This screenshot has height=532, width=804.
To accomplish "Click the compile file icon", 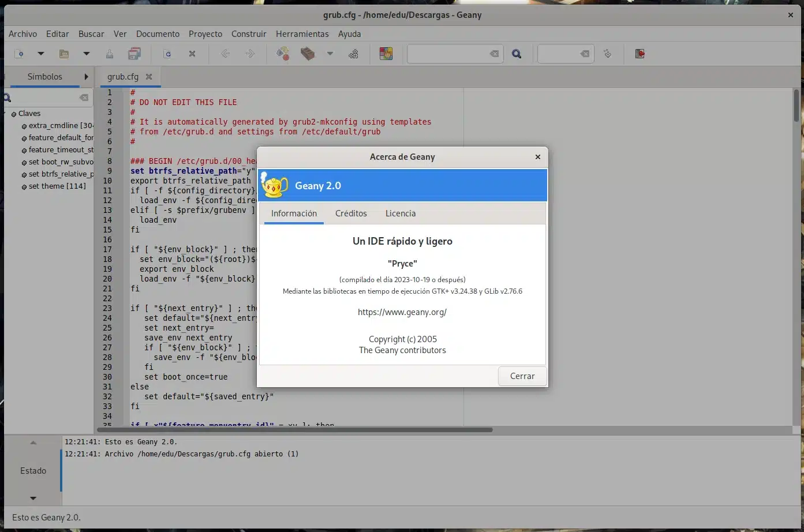I will tap(282, 54).
